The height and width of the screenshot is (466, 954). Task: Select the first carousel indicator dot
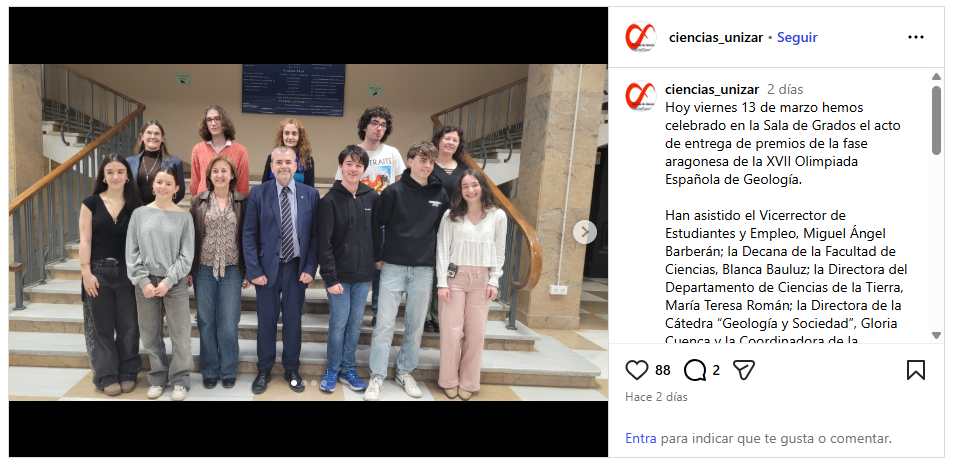tap(294, 383)
